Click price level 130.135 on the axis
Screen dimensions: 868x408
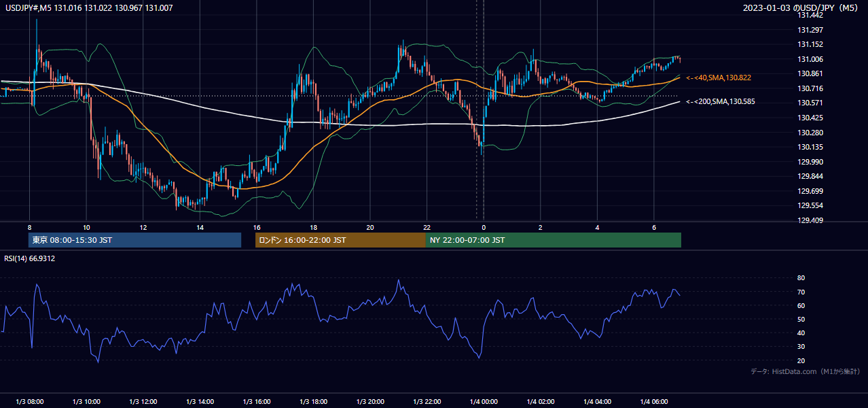pyautogui.click(x=811, y=147)
